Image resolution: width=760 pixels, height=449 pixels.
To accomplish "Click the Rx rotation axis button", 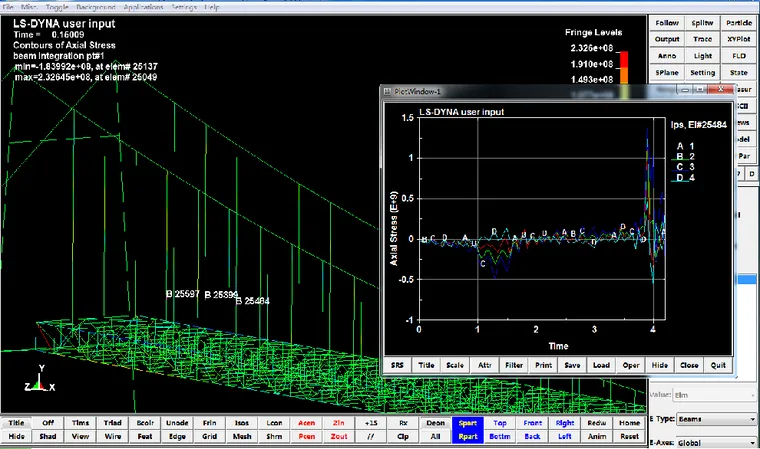I will click(403, 423).
